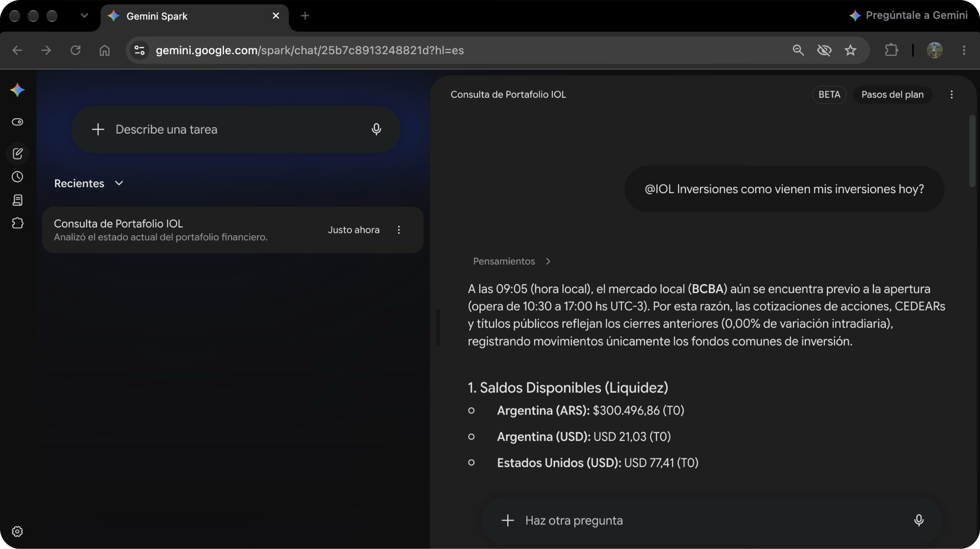Click the Consulta de Portafolio IOL chat title

coord(508,95)
